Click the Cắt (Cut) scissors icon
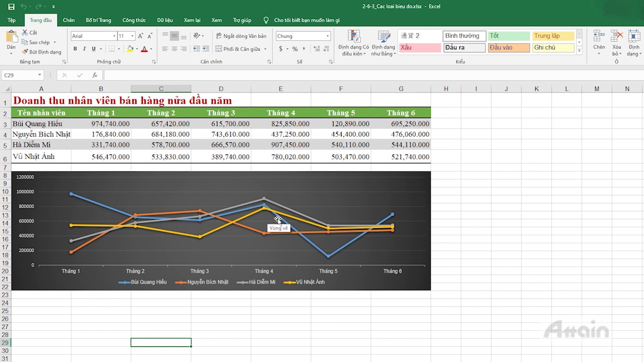Screen dimensions: 644x362 coord(25,33)
